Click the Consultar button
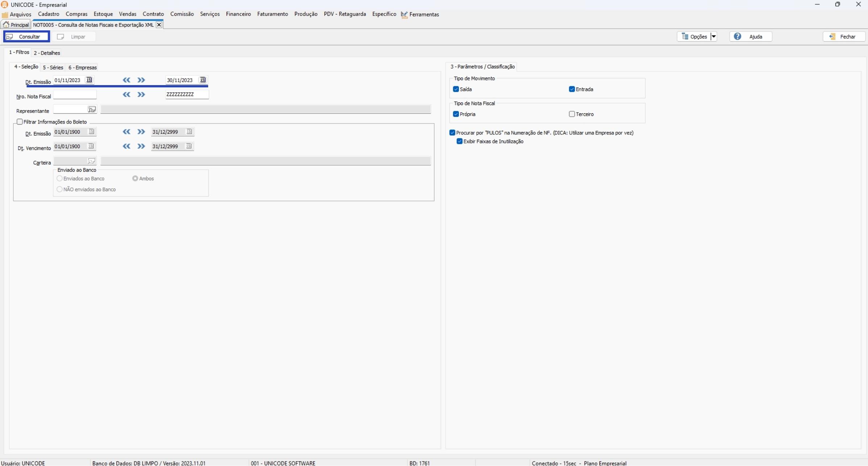Viewport: 868px width, 466px height. pyautogui.click(x=26, y=37)
